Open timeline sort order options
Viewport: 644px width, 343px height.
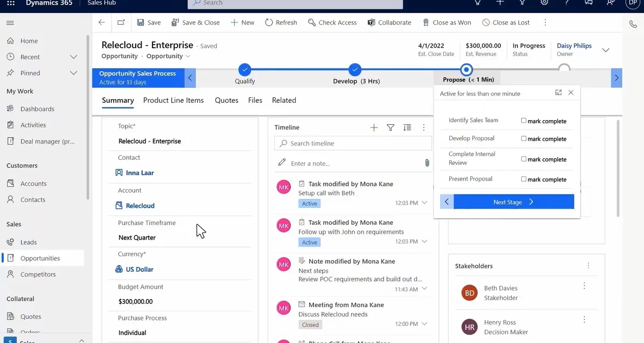(x=407, y=128)
